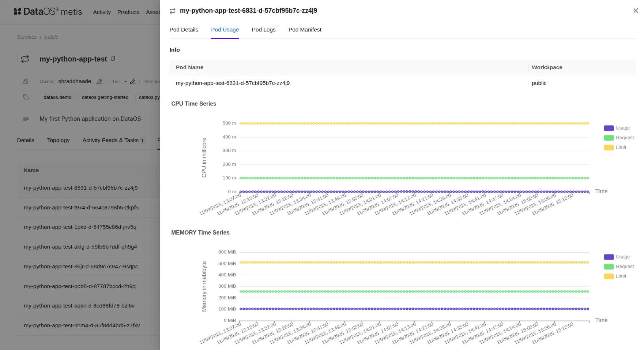
Task: Open Activity Feeds & Tasks tab
Action: 113,140
